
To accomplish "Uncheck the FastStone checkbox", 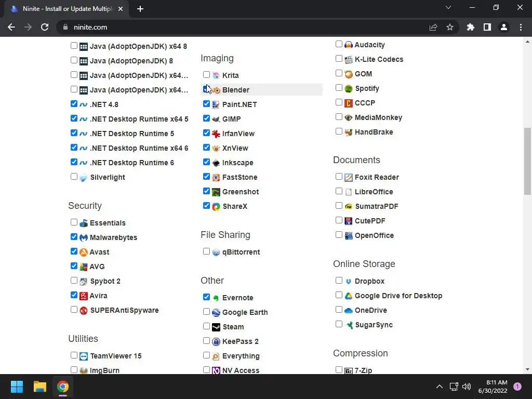I will 206,177.
